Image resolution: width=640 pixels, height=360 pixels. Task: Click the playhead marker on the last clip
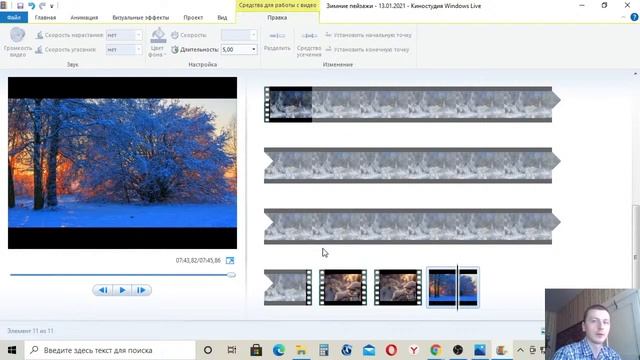tap(458, 287)
